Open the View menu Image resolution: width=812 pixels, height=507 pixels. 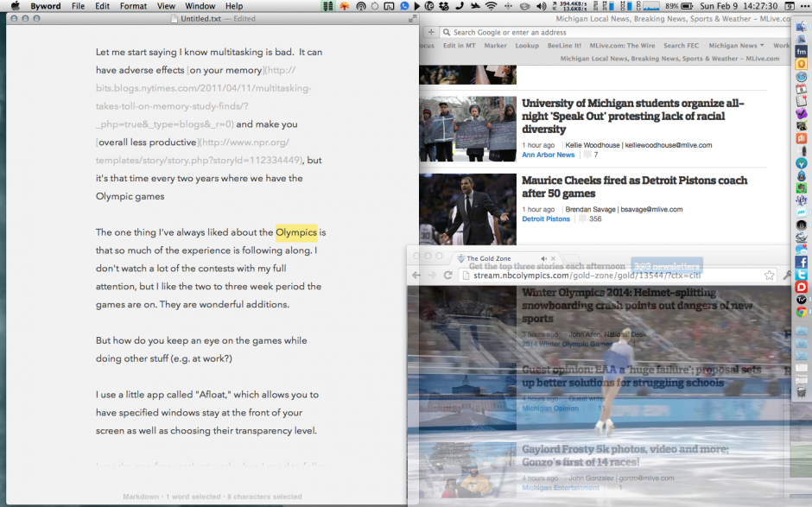(166, 6)
